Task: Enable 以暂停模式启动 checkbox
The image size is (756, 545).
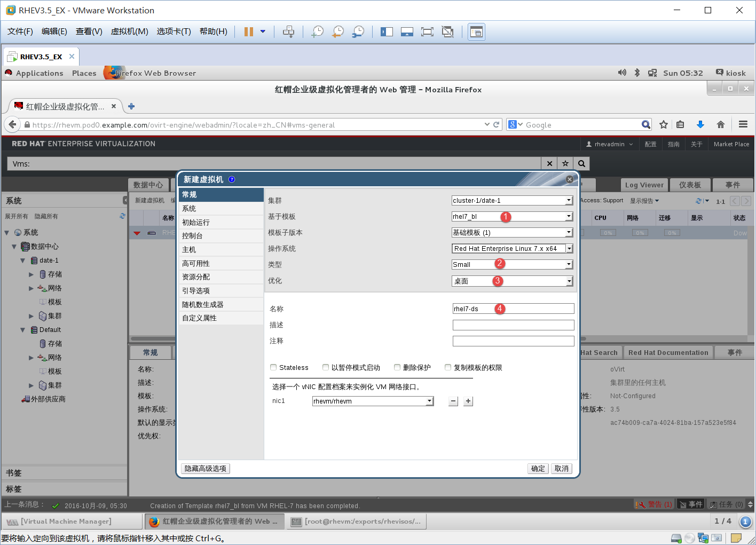Action: point(326,367)
